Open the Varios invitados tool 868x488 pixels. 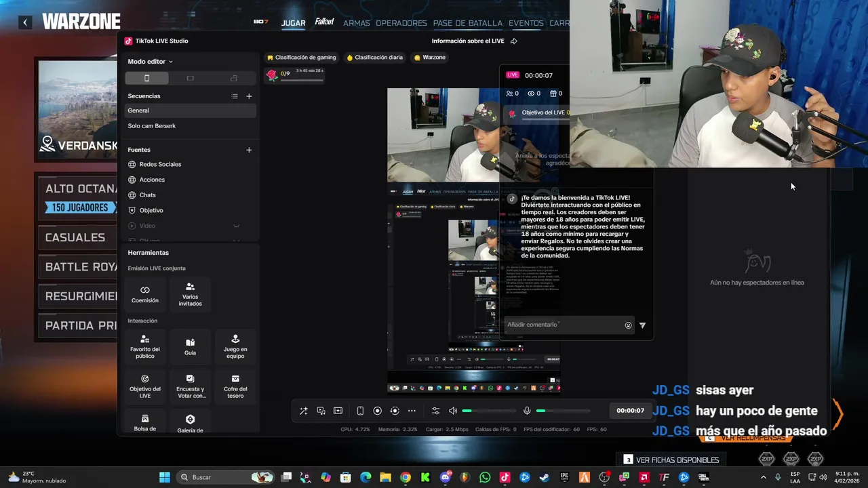point(190,294)
